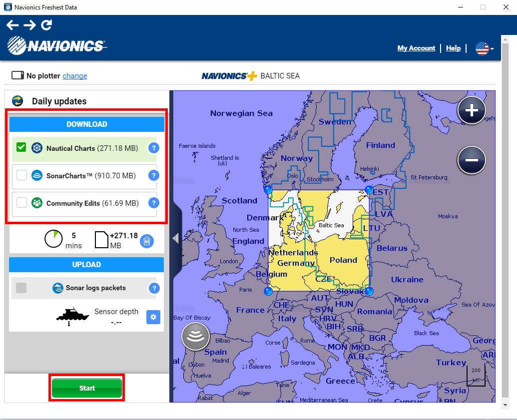Click the Navionics+ BALTIC SEA product title

pos(251,76)
